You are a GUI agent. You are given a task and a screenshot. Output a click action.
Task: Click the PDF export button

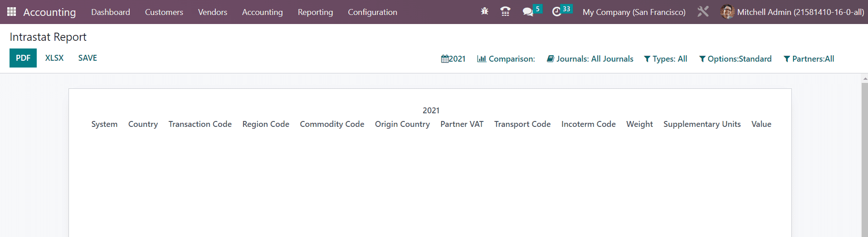[23, 58]
